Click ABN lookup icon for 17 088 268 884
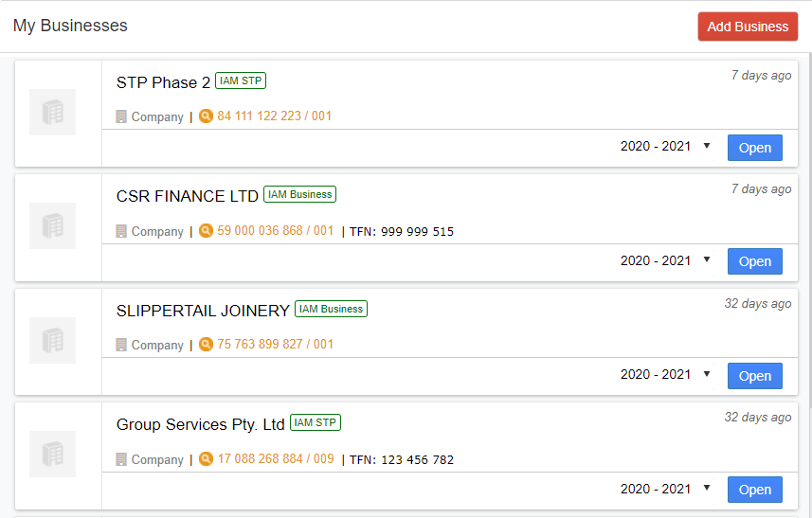Viewport: 812px width, 518px height. 206,458
